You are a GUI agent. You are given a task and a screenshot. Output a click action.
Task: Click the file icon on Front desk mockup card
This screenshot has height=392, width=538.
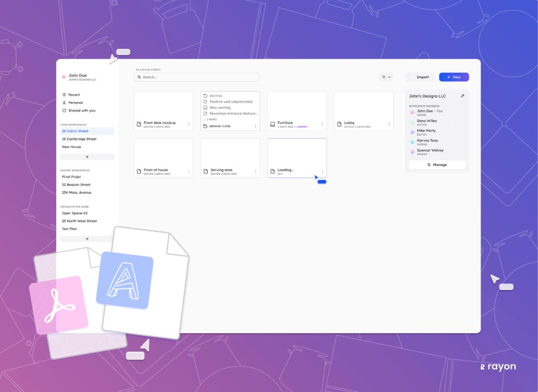click(x=139, y=124)
